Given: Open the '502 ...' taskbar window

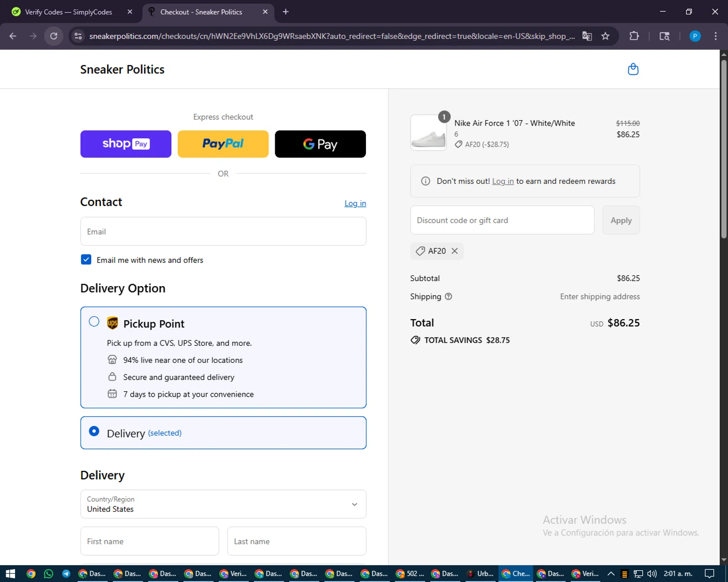Looking at the screenshot, I should pos(410,574).
